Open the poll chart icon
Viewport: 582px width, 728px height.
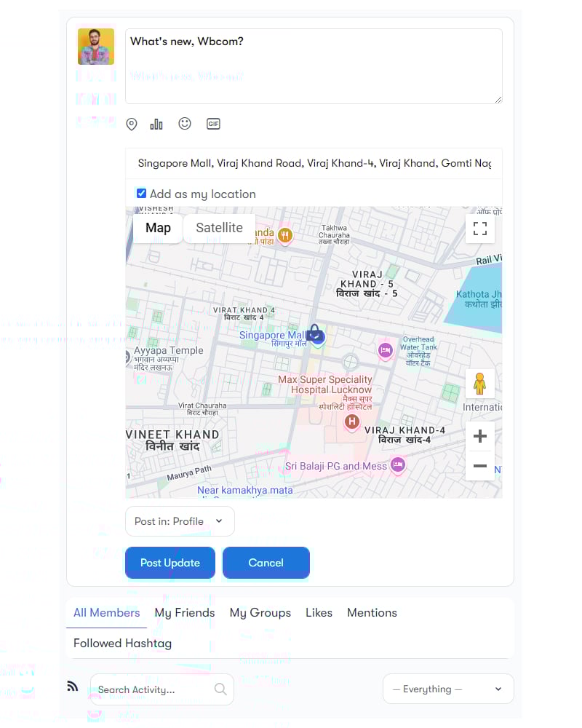point(156,124)
